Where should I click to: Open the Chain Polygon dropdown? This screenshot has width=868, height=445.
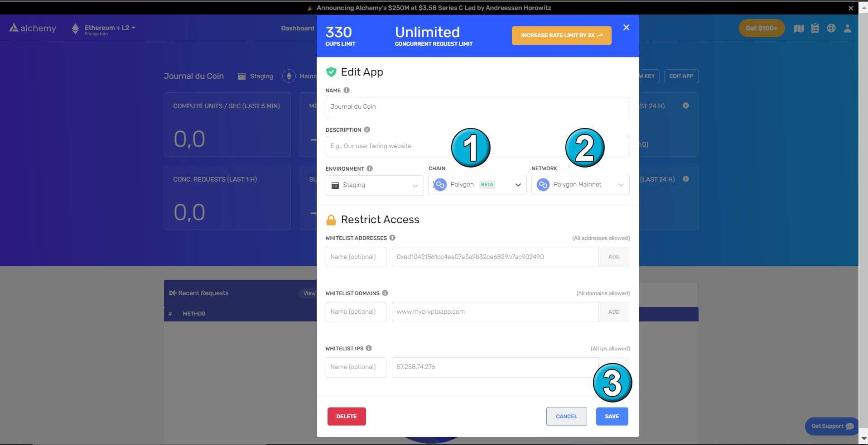pos(477,185)
